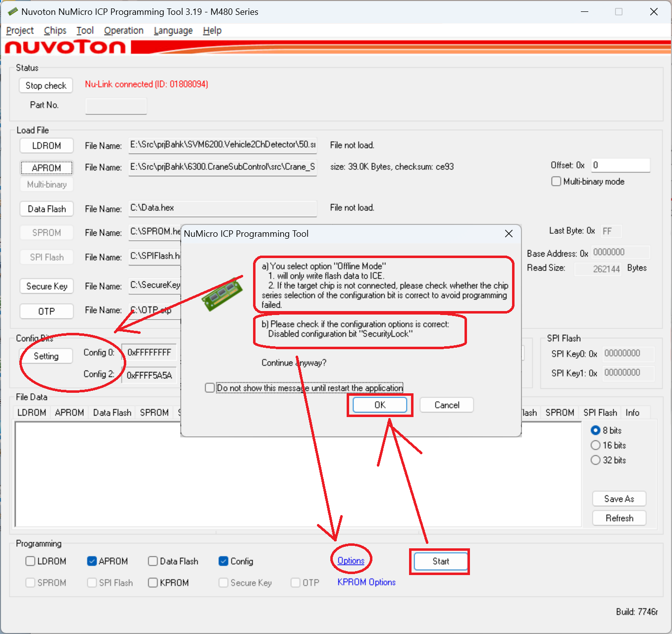Open the Project menu
The height and width of the screenshot is (634, 672).
[20, 31]
